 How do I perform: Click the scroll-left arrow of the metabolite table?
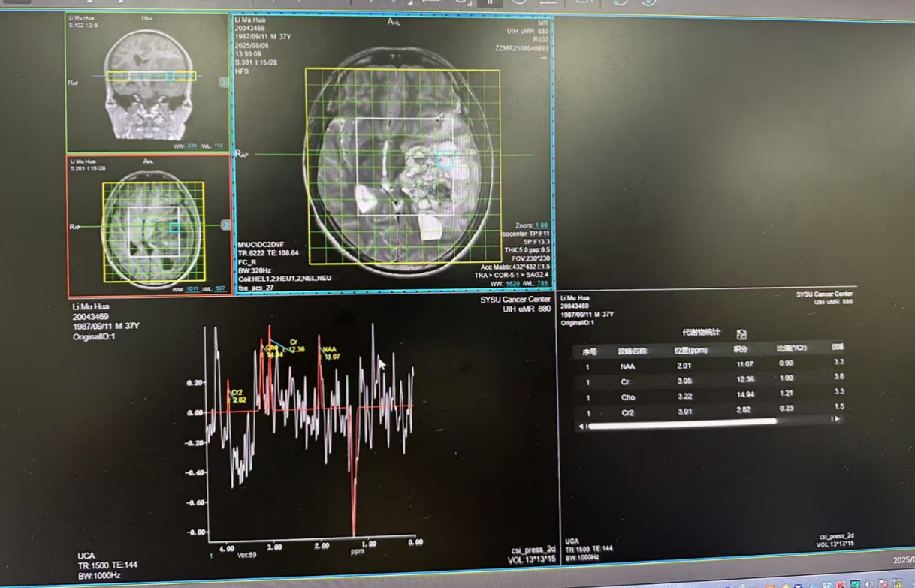coord(580,426)
